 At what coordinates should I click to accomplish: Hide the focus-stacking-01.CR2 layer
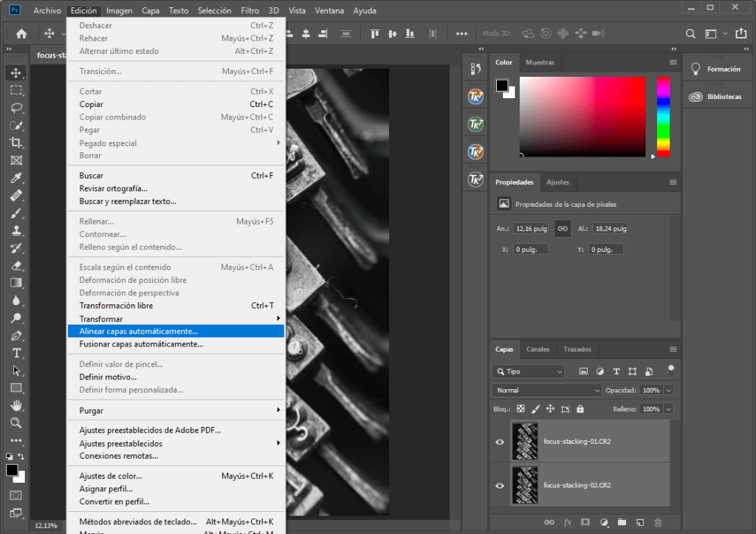pos(500,442)
